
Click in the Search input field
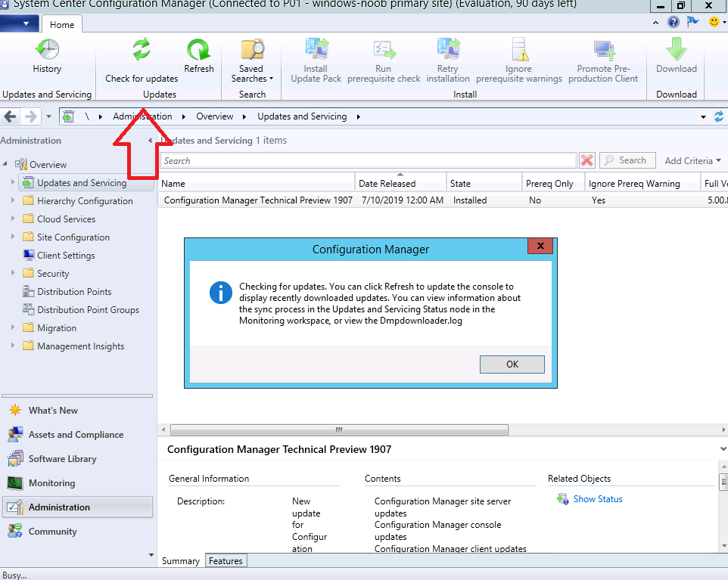(369, 160)
